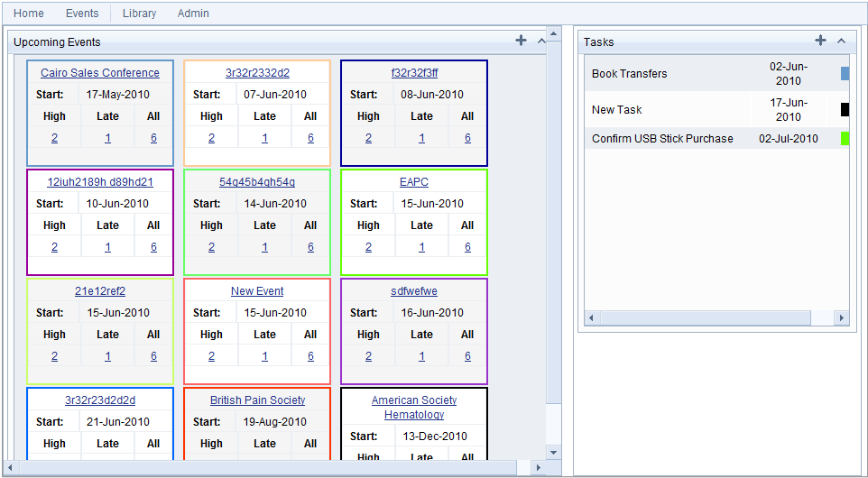Open the f32r32f3ff event link
Viewport: 868px width, 478px height.
tap(414, 73)
